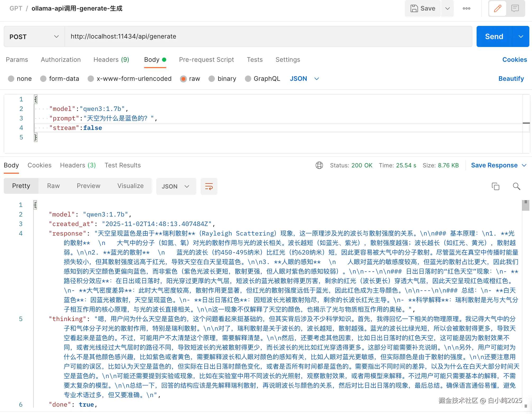
Task: Click the Beautify link
Action: [x=511, y=79]
